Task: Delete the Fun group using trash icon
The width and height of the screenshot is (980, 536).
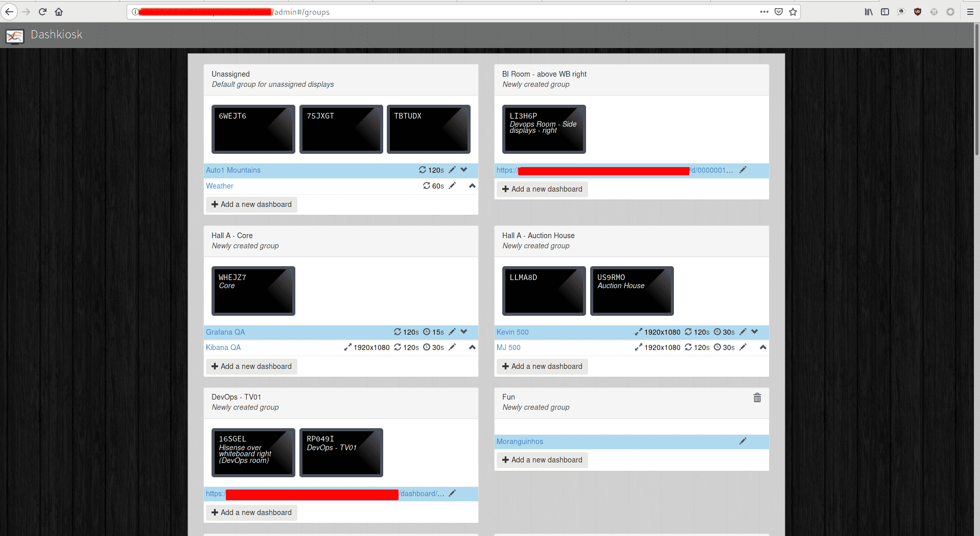Action: coord(757,398)
